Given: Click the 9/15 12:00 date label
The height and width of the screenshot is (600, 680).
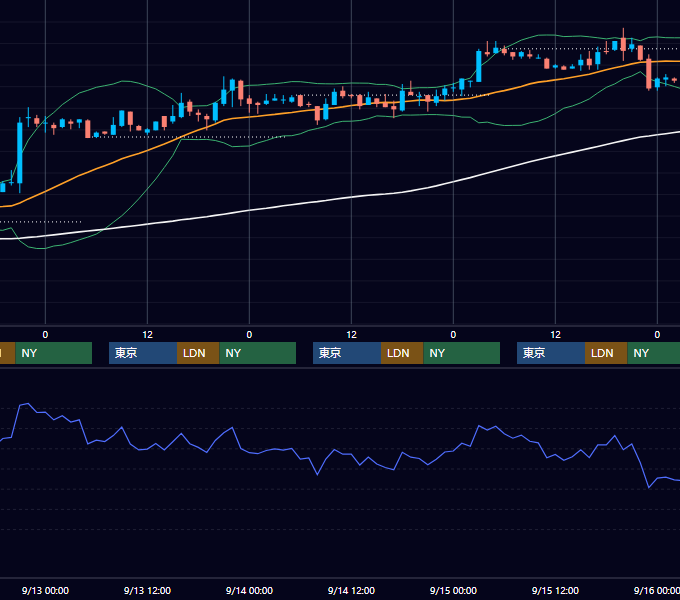Looking at the screenshot, I should click(x=555, y=590).
